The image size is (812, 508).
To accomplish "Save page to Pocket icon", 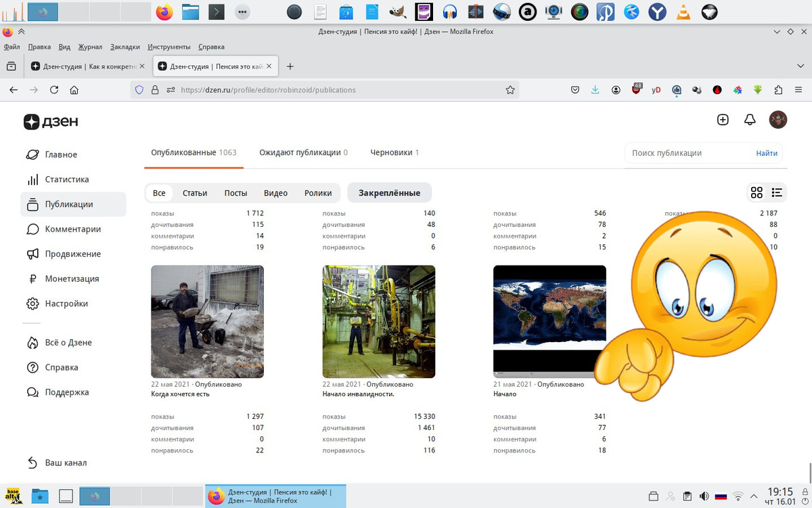I will coord(575,89).
